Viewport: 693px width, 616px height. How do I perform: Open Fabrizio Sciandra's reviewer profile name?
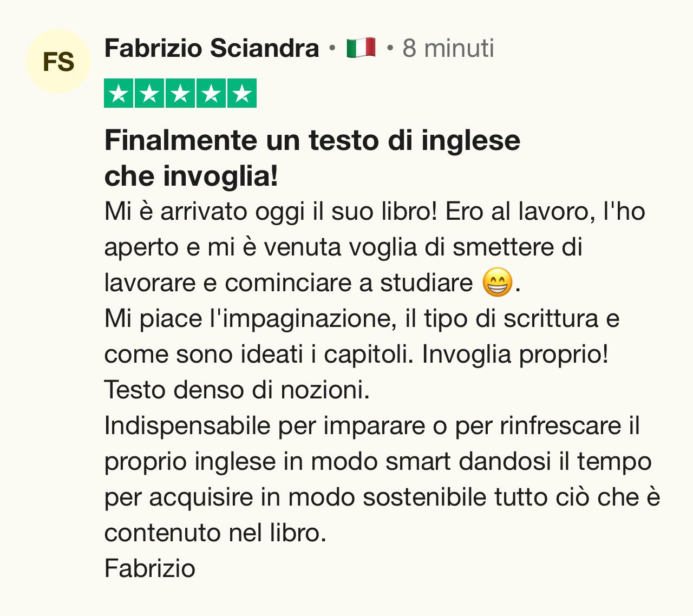(x=211, y=48)
